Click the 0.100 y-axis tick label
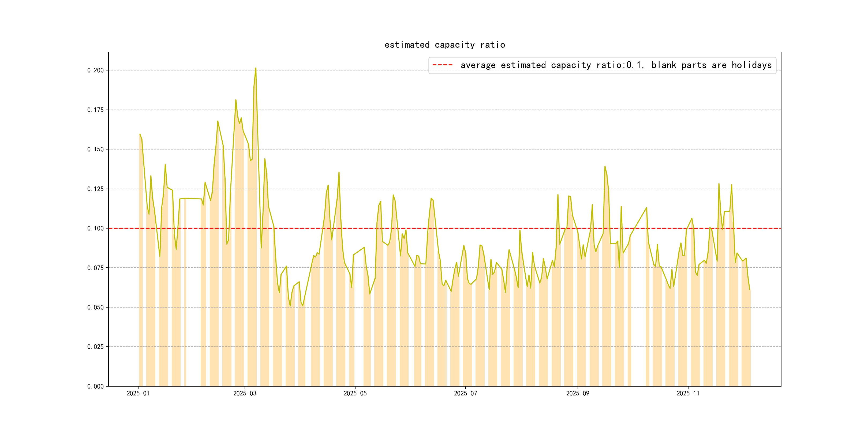Screen dimensions: 868x434 [95, 229]
